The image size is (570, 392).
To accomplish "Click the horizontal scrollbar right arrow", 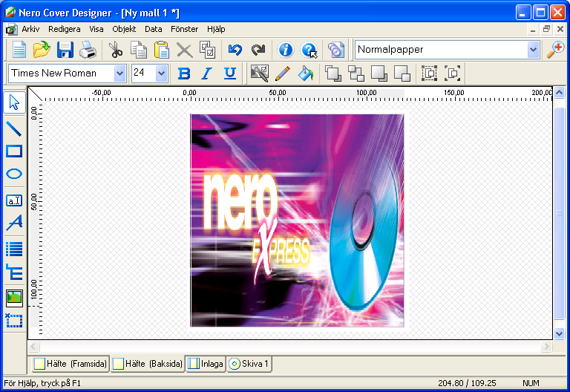I will (546, 346).
